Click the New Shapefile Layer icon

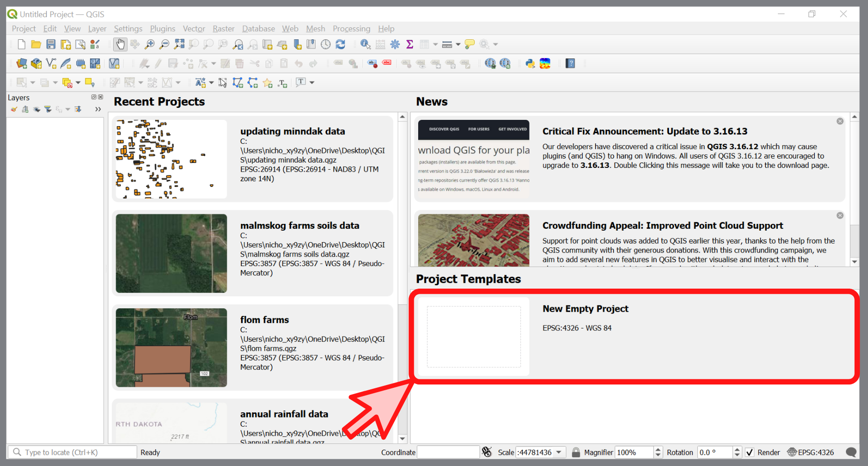click(x=51, y=63)
